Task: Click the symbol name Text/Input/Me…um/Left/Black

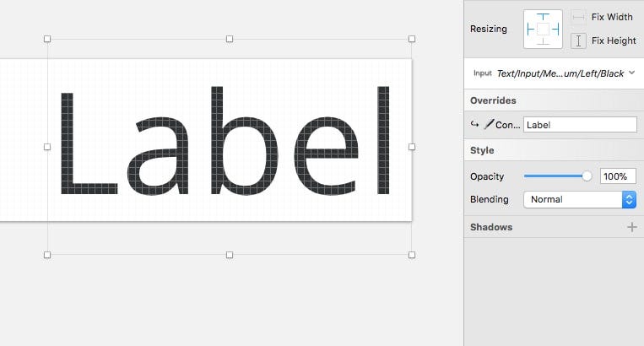Action: point(560,73)
